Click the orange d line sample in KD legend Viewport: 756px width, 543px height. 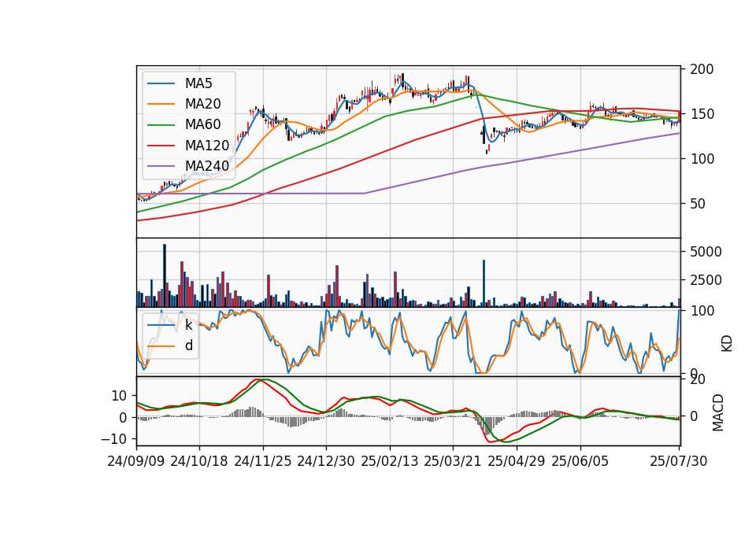161,346
